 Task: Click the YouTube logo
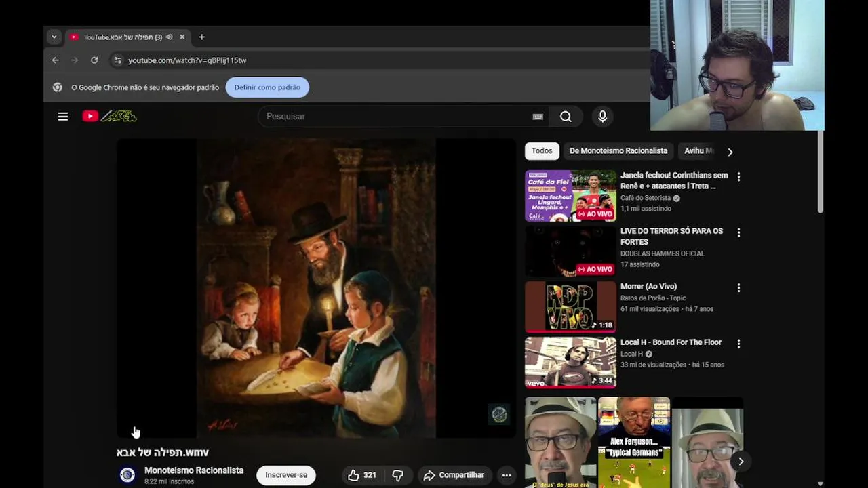point(109,117)
